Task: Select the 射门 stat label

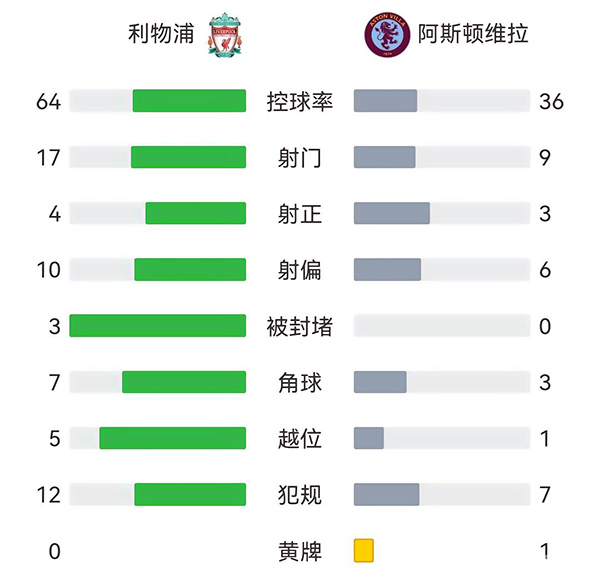Action: point(299,157)
